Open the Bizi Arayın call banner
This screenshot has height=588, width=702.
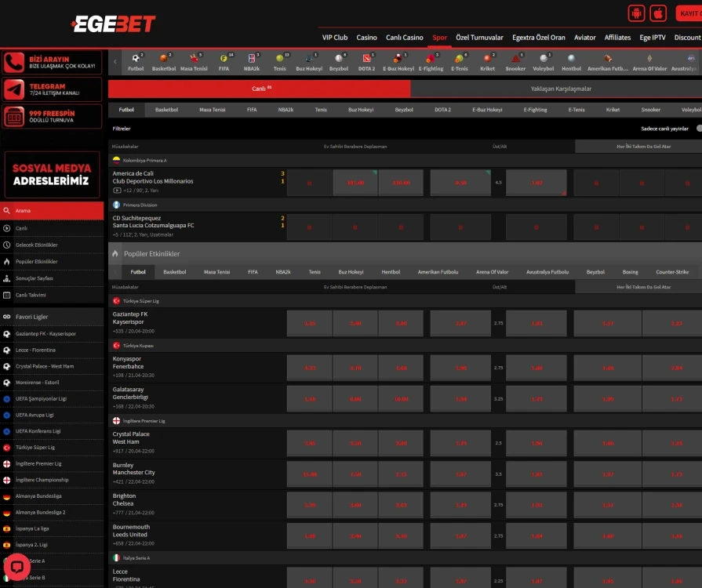click(x=52, y=62)
